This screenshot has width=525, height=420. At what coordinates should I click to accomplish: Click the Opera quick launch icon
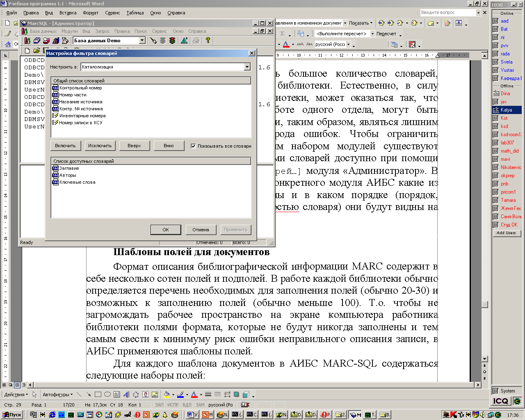[x=137, y=415]
